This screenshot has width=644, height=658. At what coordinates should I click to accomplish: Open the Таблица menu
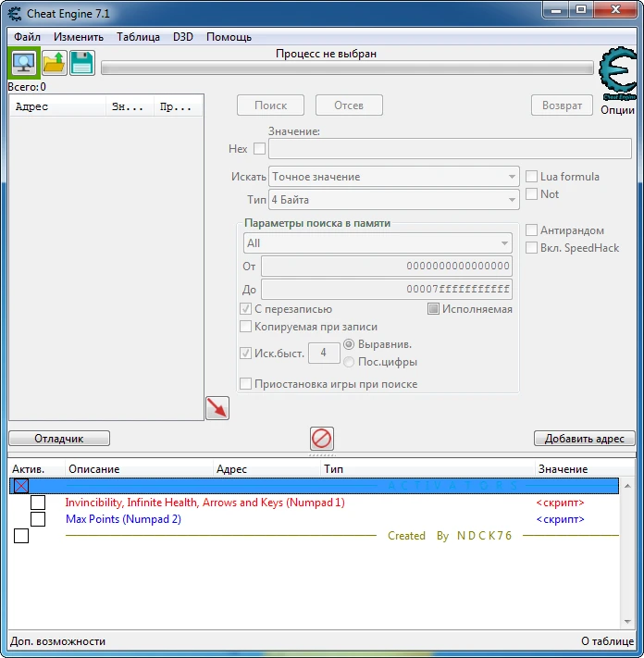tap(138, 37)
